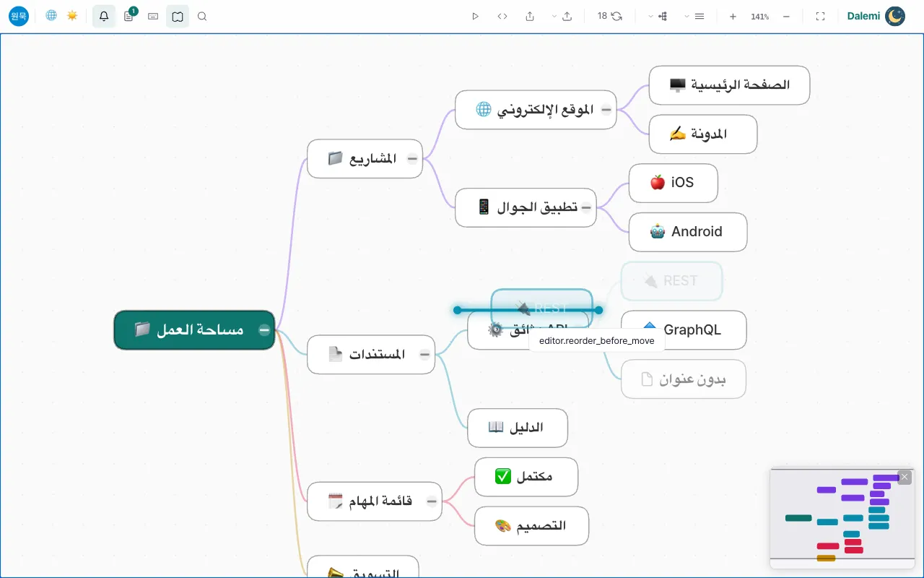Select the بدون عنوان node
Screen dimensions: 924x578
click(x=683, y=379)
